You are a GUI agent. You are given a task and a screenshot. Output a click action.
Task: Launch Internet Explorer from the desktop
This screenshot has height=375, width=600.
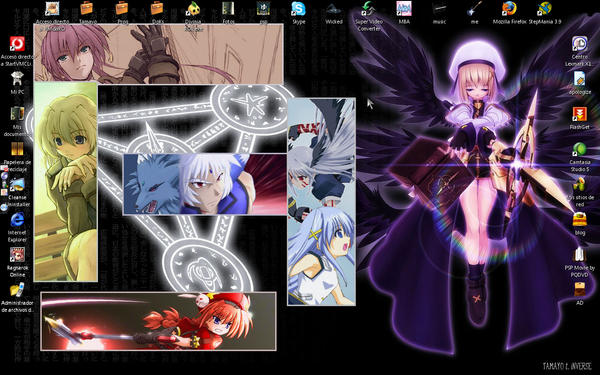click(x=17, y=220)
